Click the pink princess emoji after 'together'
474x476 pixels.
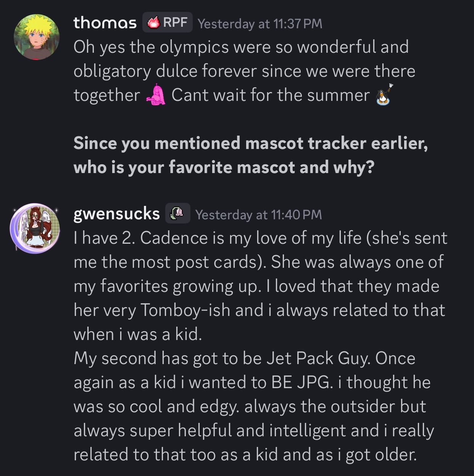pos(156,95)
